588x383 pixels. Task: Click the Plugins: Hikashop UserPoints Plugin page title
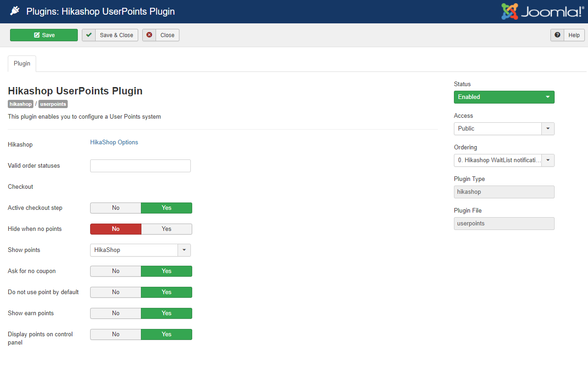click(101, 11)
